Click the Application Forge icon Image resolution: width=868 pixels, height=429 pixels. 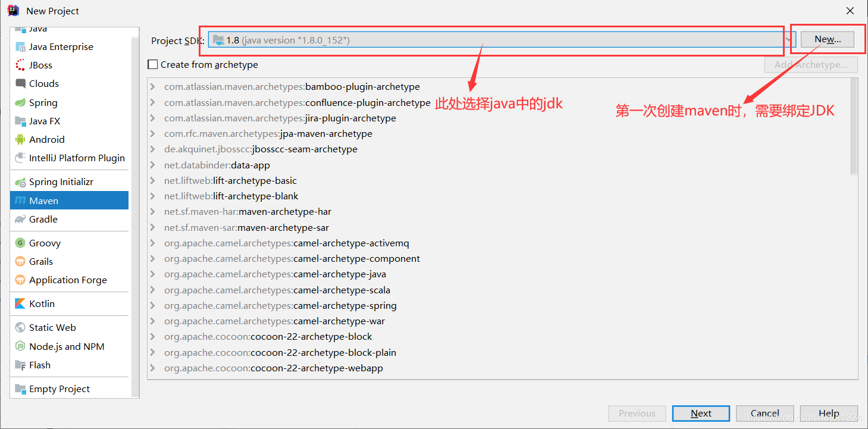click(20, 280)
